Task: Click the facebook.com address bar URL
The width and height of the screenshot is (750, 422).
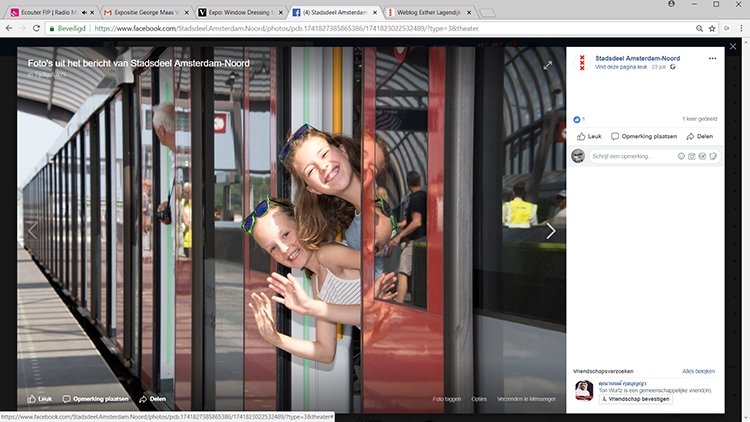Action: point(286,29)
